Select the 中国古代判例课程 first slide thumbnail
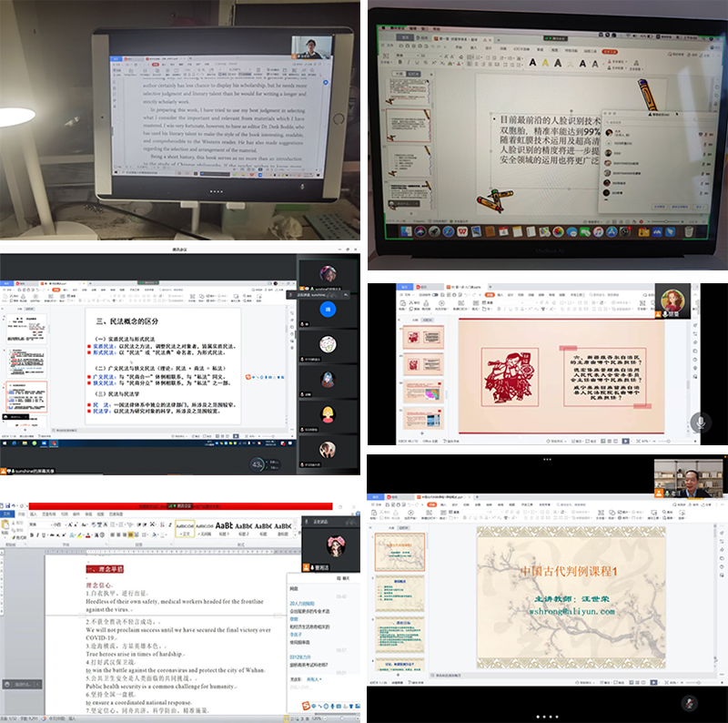The width and height of the screenshot is (728, 723). point(400,552)
